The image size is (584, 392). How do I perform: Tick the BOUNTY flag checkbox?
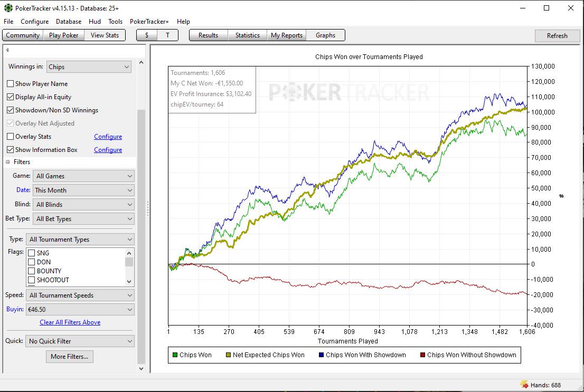click(x=32, y=271)
